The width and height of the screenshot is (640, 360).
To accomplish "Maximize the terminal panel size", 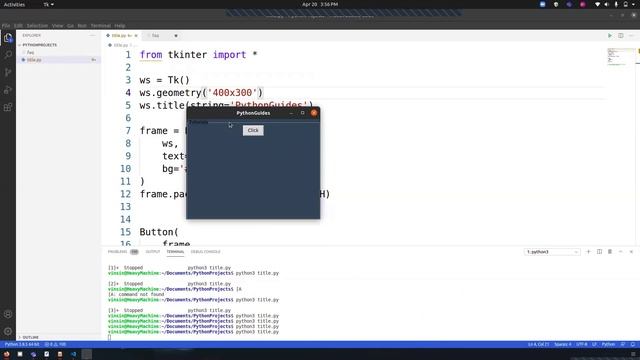I will (620, 252).
